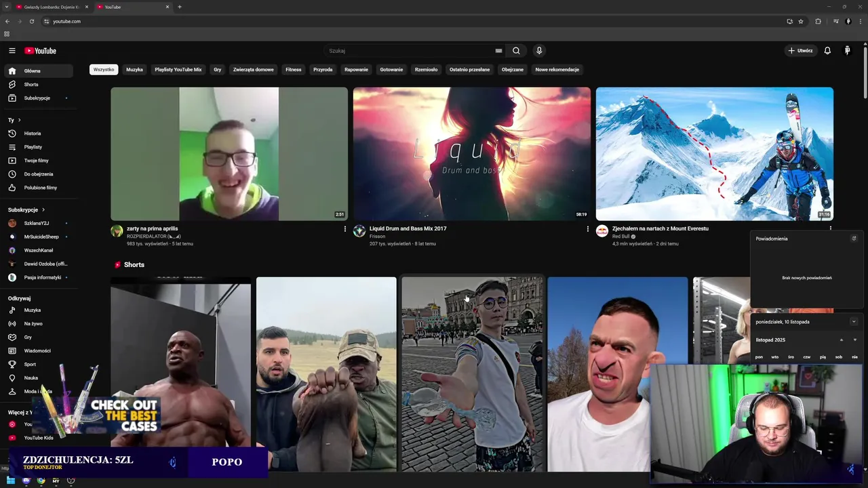
Task: Select Zwierzęta domowe chip
Action: coord(254,69)
